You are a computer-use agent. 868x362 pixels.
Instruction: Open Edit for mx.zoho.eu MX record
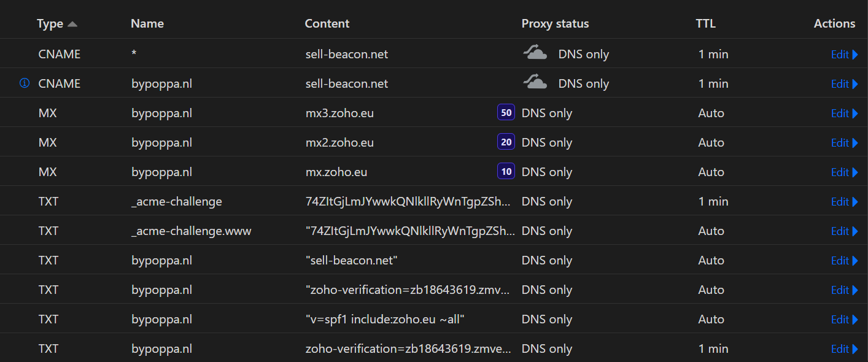844,172
